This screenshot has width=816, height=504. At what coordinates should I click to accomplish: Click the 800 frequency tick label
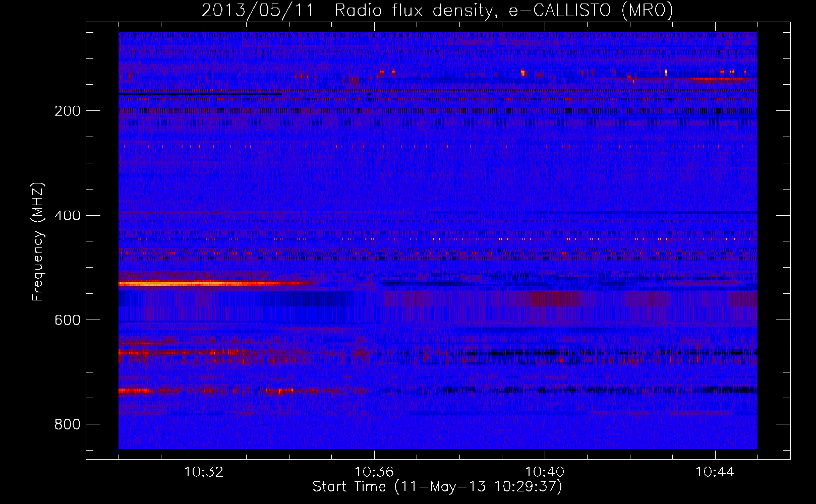pyautogui.click(x=68, y=424)
